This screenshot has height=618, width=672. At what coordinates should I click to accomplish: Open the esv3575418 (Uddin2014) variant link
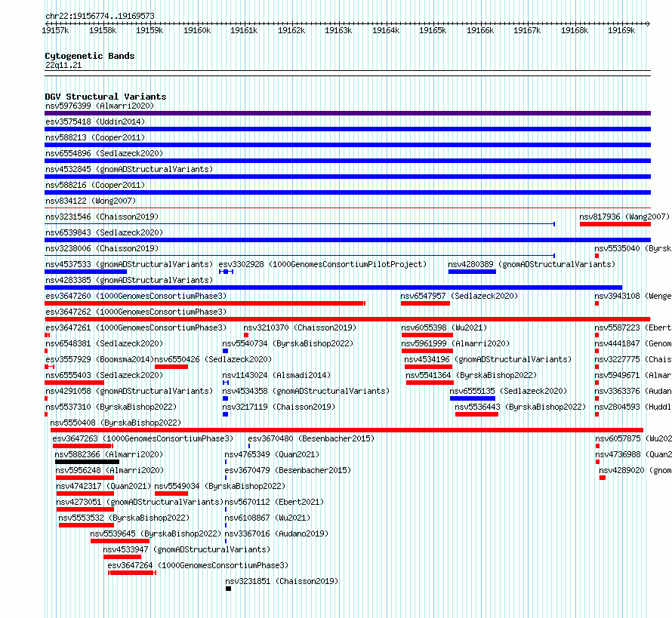coord(95,121)
